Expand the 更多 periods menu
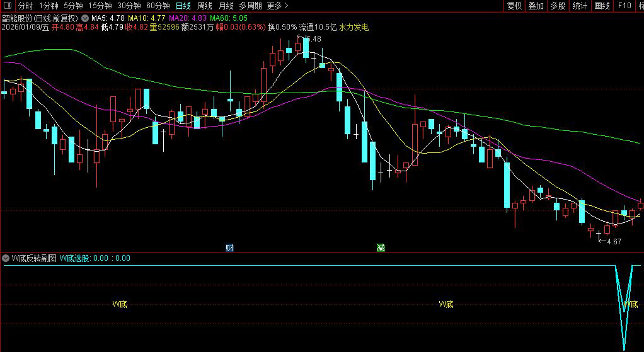 coord(277,6)
